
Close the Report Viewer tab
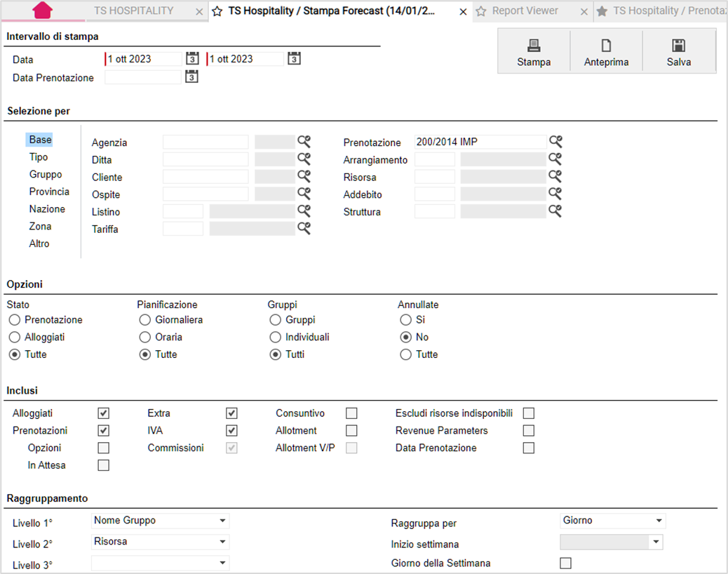tap(584, 12)
